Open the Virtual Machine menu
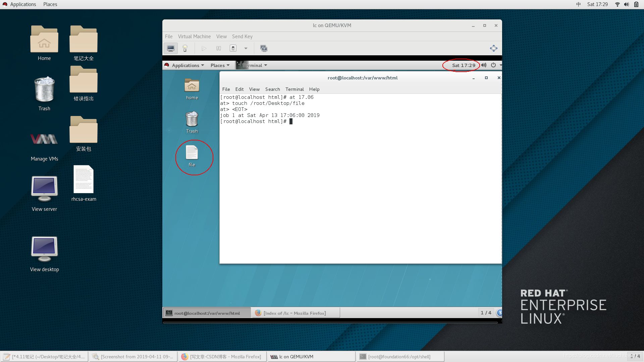 [x=194, y=37]
